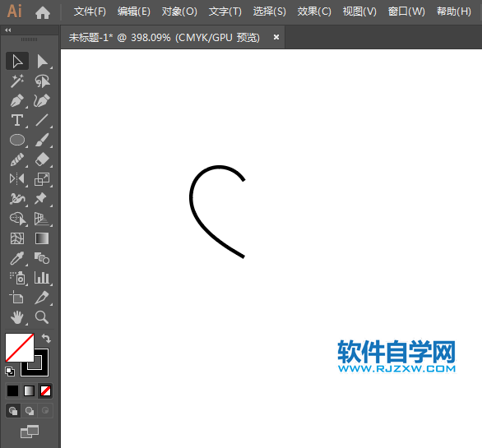Select the Magic Wand tool

(17, 81)
